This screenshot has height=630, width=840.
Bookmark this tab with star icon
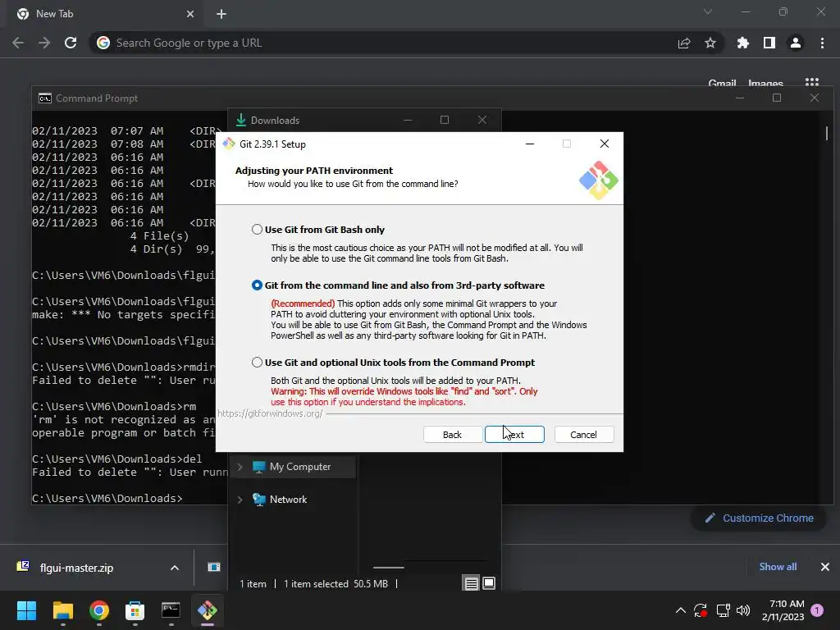tap(710, 43)
